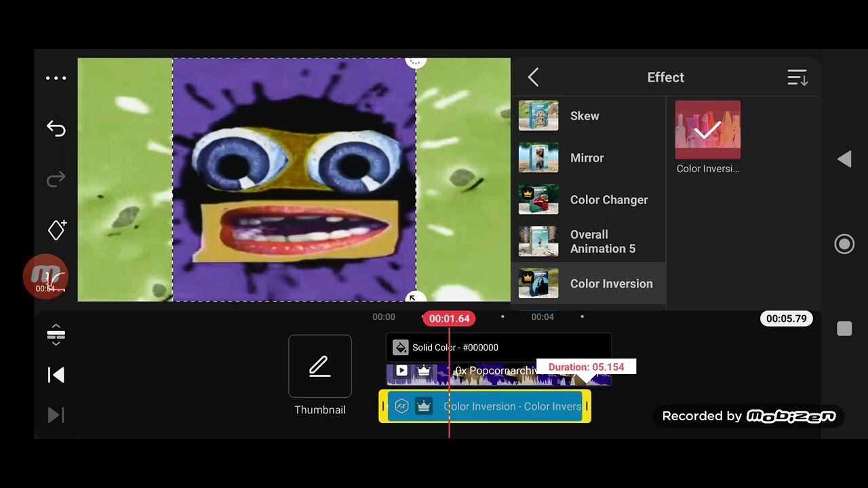Undo the last edit
Screen dimensions: 868x488
[56, 128]
